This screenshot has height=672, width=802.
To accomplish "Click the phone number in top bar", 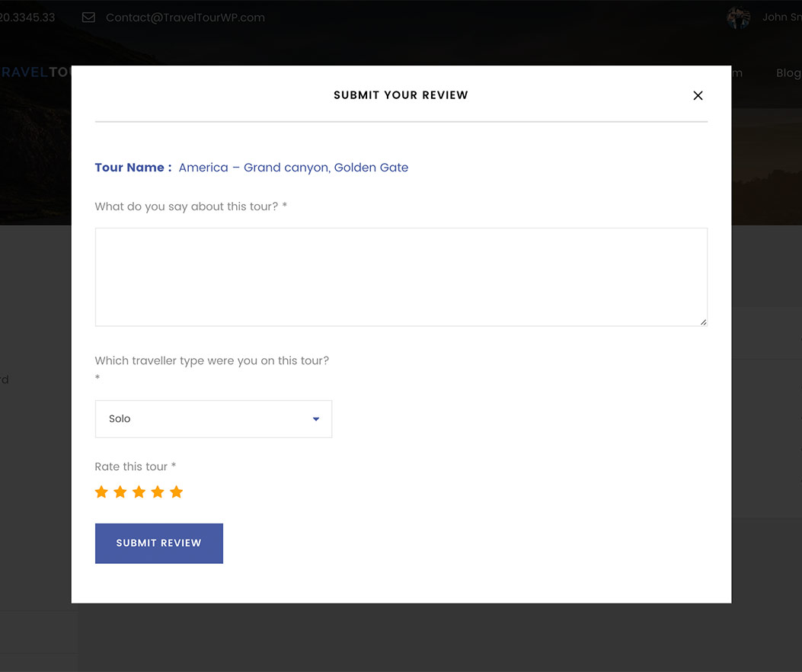I will [27, 18].
